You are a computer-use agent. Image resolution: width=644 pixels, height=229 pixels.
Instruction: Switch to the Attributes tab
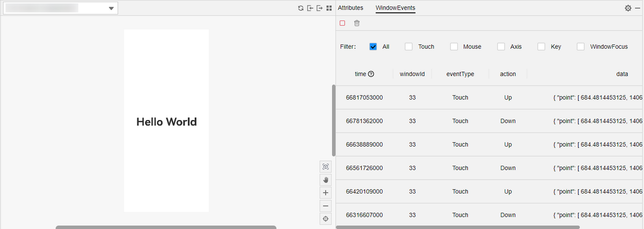(x=350, y=8)
